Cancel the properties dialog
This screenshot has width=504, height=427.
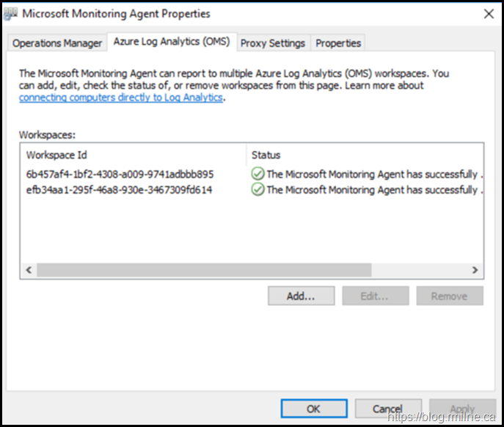coord(387,409)
